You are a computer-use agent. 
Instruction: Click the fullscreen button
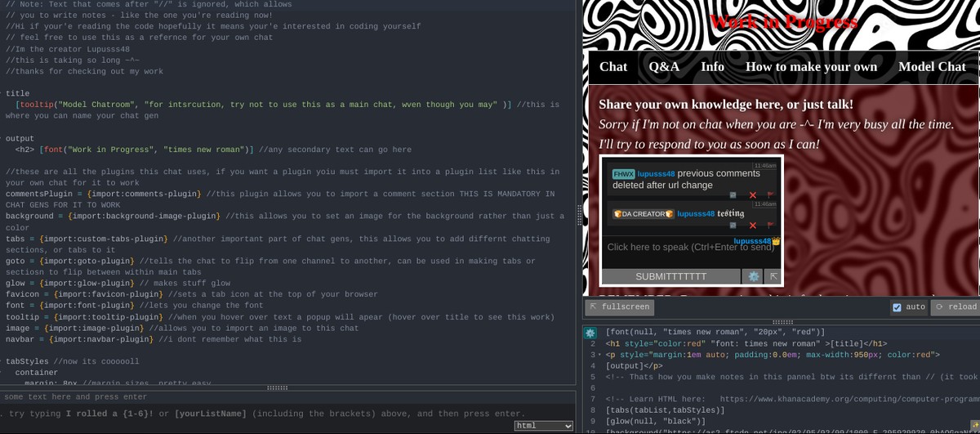point(620,307)
